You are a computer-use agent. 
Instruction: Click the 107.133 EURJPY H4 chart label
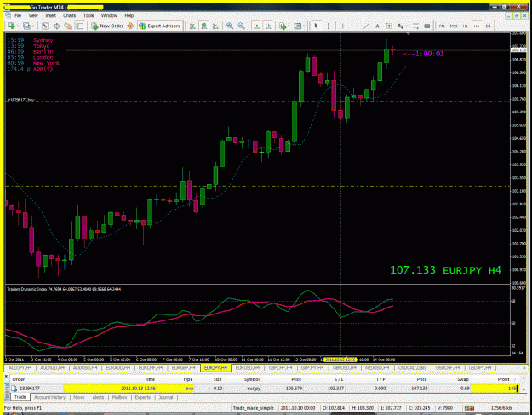pos(445,270)
